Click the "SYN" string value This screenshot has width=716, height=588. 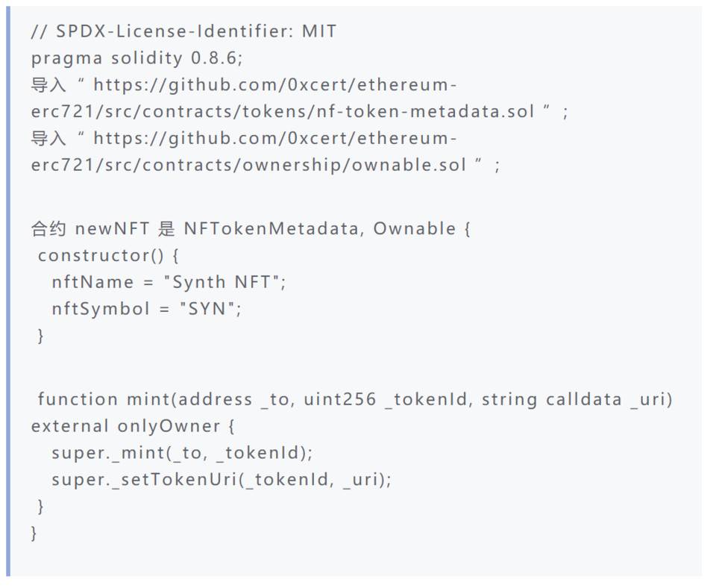coord(207,309)
